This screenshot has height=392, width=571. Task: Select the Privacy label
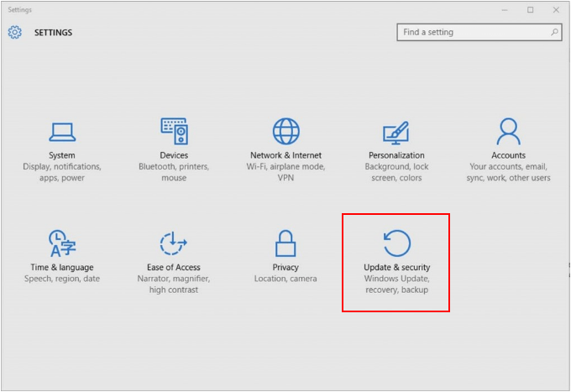pyautogui.click(x=285, y=267)
